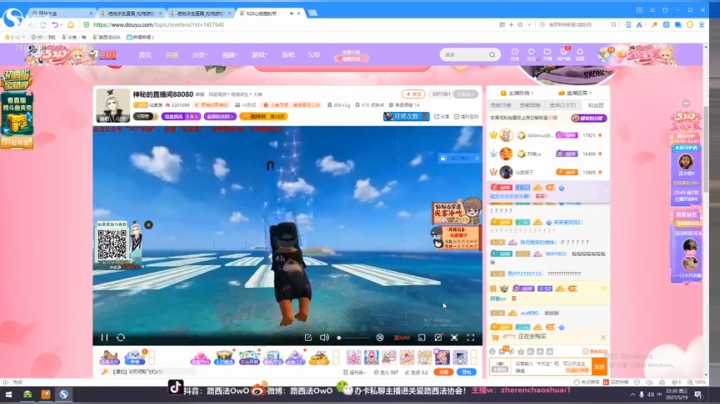Select the last tab in the chat panel
This screenshot has width=720, height=404.
tap(596, 105)
